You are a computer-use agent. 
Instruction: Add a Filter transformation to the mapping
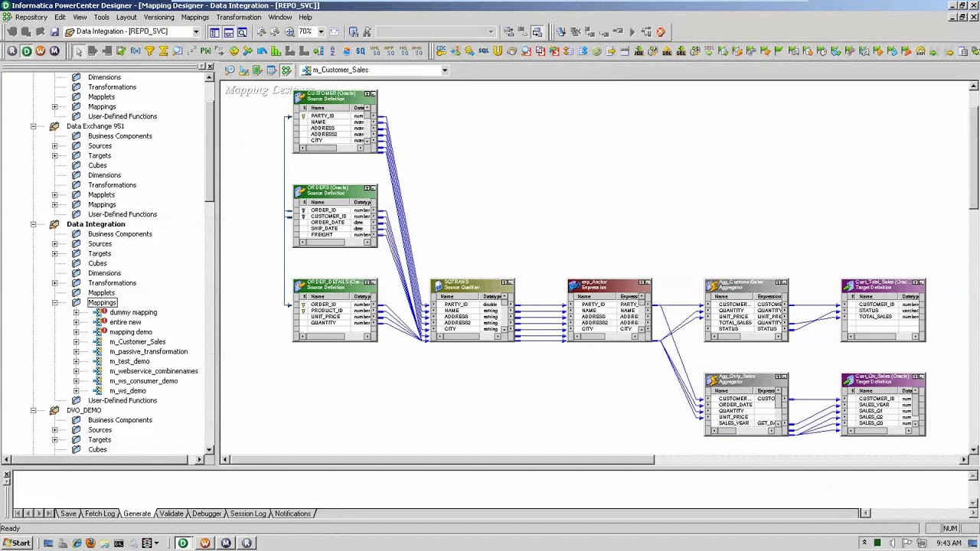[152, 51]
